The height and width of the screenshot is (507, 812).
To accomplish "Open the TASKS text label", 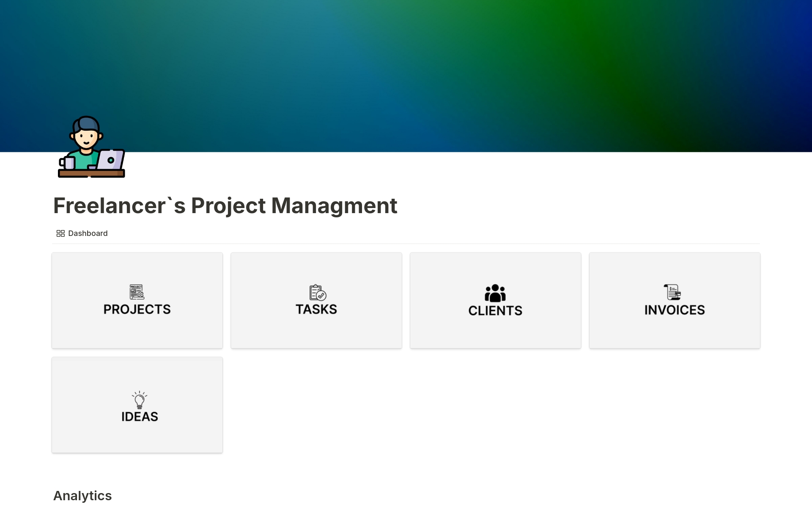I will [x=316, y=310].
